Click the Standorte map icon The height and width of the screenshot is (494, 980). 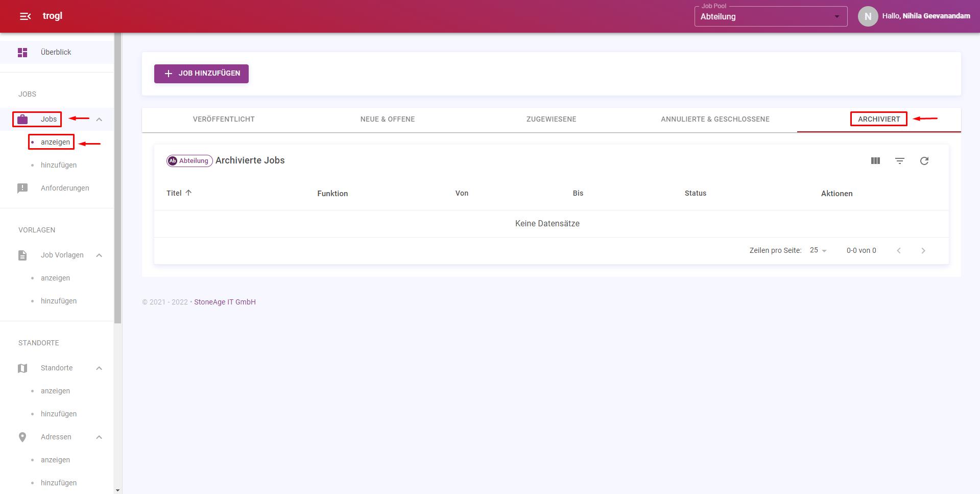pos(22,368)
